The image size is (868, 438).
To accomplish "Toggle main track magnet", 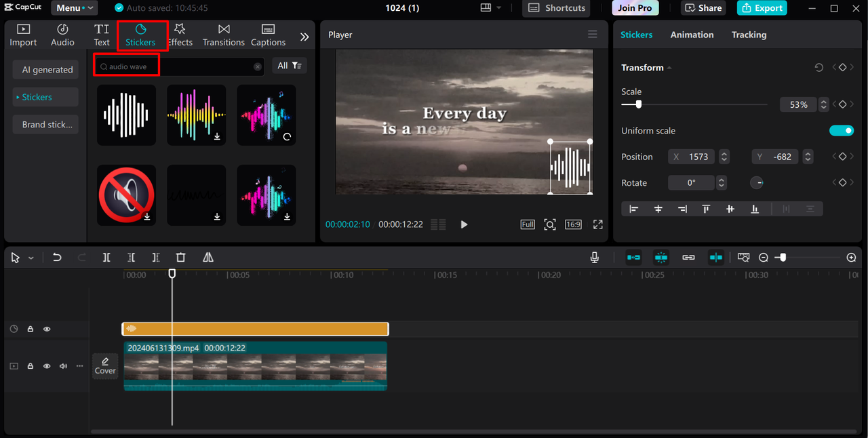I will [633, 258].
